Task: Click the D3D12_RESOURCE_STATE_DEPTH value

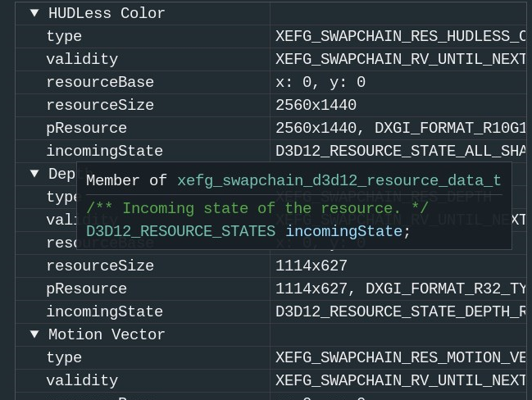Action: click(x=400, y=311)
